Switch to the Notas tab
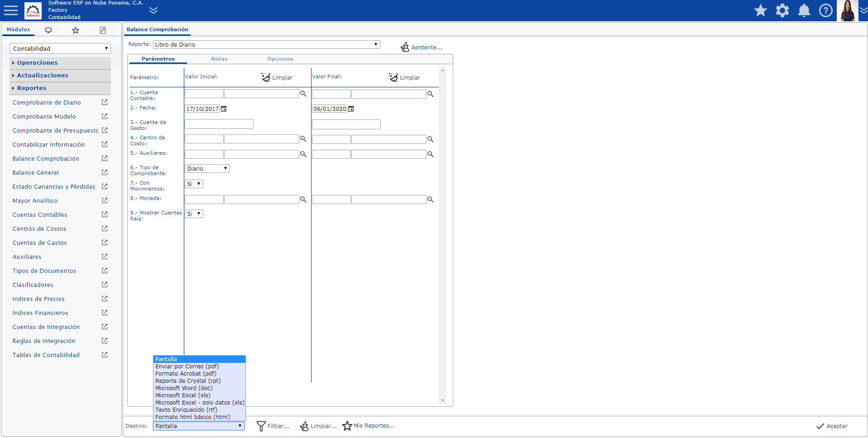 click(219, 59)
